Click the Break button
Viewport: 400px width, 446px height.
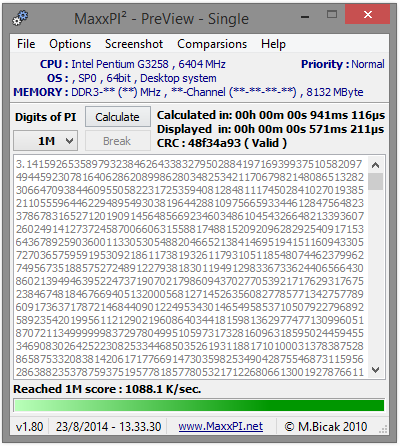(x=118, y=141)
